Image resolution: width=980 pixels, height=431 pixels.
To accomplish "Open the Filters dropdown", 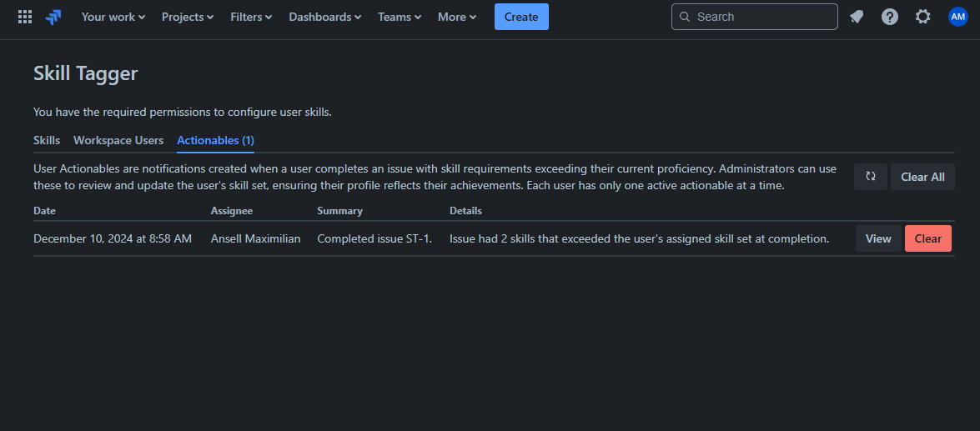I will (x=251, y=17).
